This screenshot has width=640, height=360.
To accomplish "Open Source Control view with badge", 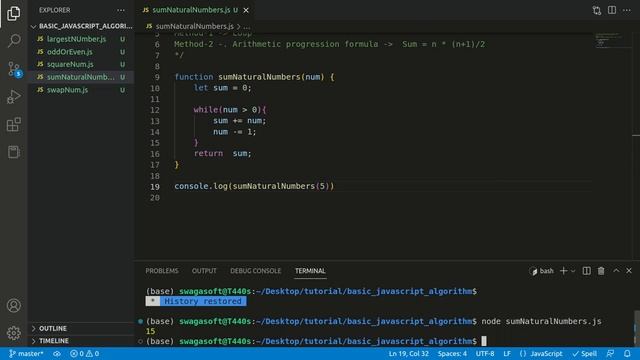I will coord(14,69).
